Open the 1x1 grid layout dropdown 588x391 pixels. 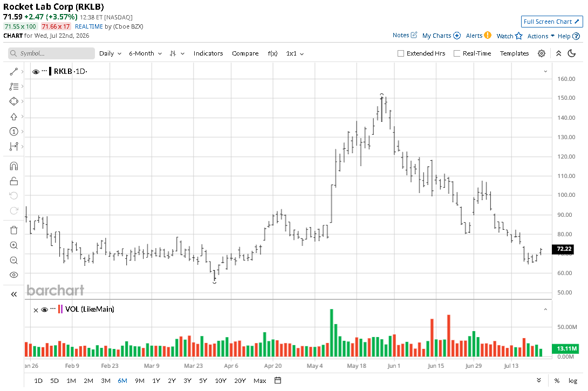295,53
